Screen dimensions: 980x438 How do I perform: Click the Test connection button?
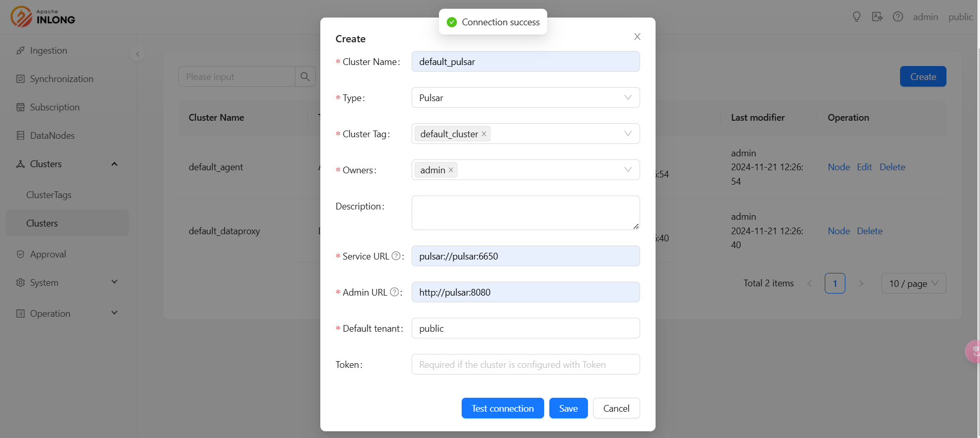point(502,409)
